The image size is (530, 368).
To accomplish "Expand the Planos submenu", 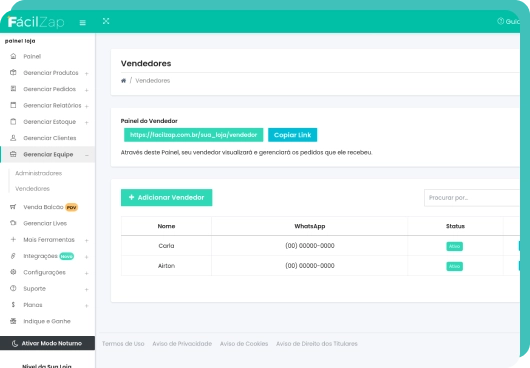I will coord(87,305).
